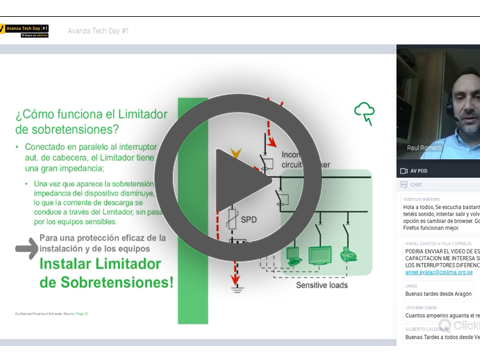
Task: Click the 'Sensitive loads' diagram label
Action: pos(322,285)
